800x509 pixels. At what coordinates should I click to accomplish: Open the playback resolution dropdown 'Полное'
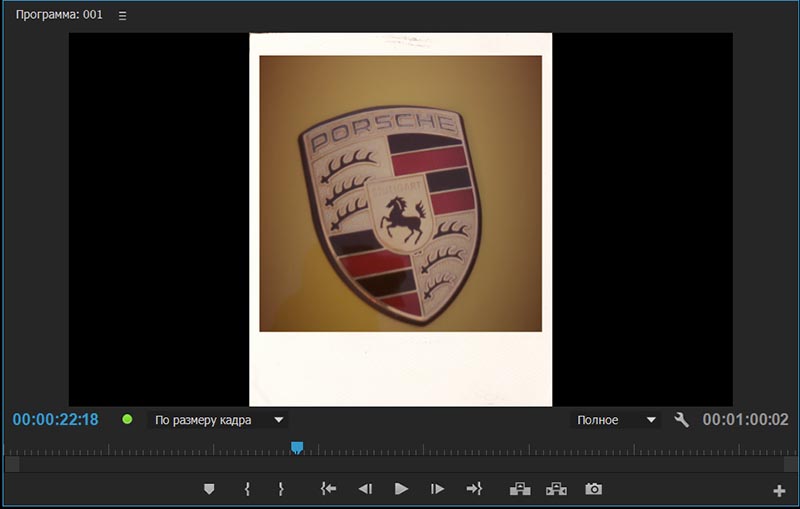pyautogui.click(x=615, y=420)
